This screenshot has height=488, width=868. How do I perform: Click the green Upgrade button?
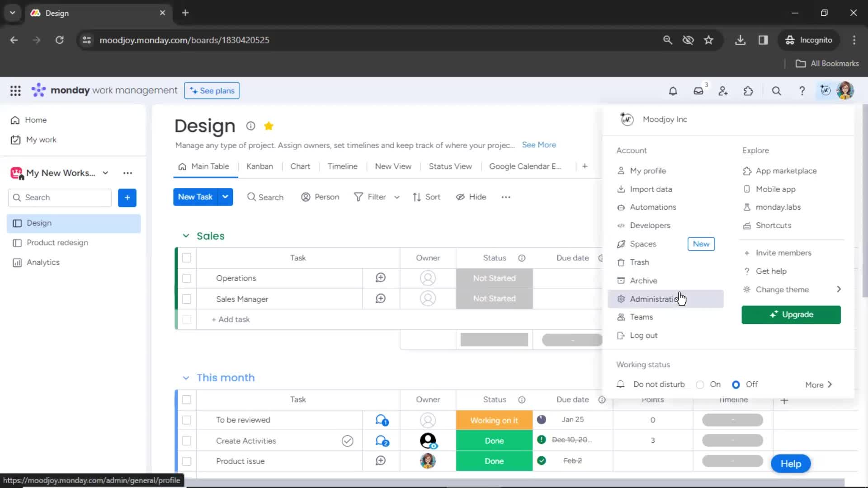click(791, 314)
